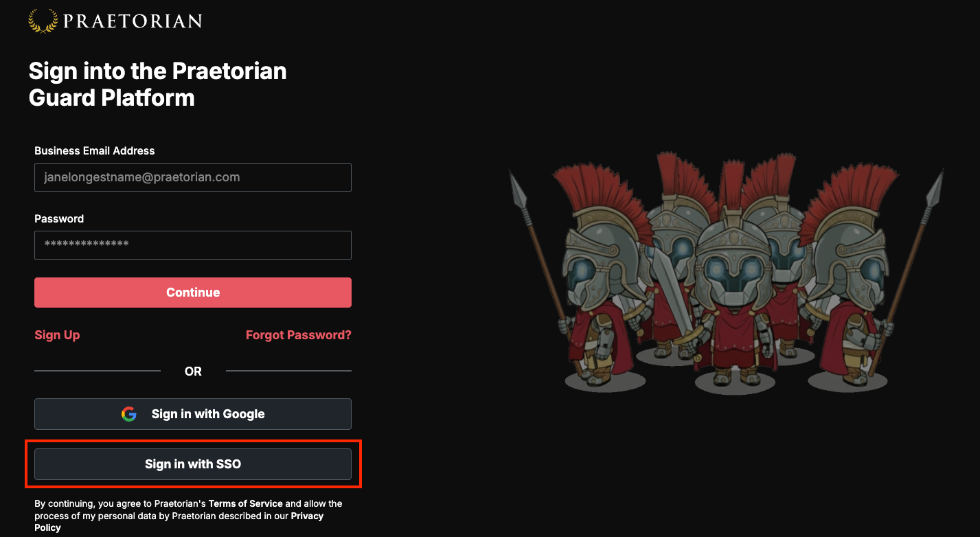The height and width of the screenshot is (537, 980).
Task: Click the Password field label
Action: pyautogui.click(x=59, y=218)
